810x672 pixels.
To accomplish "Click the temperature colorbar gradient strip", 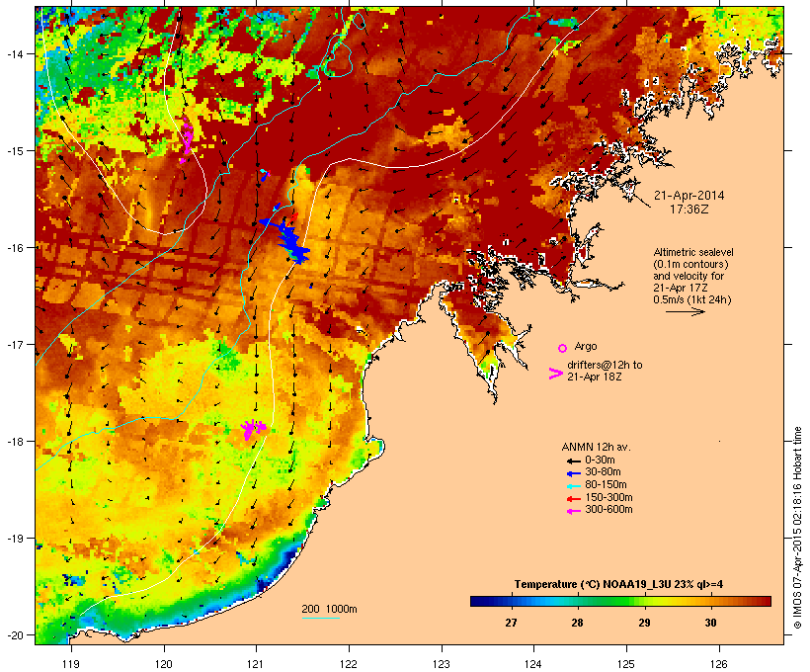I will [x=620, y=601].
